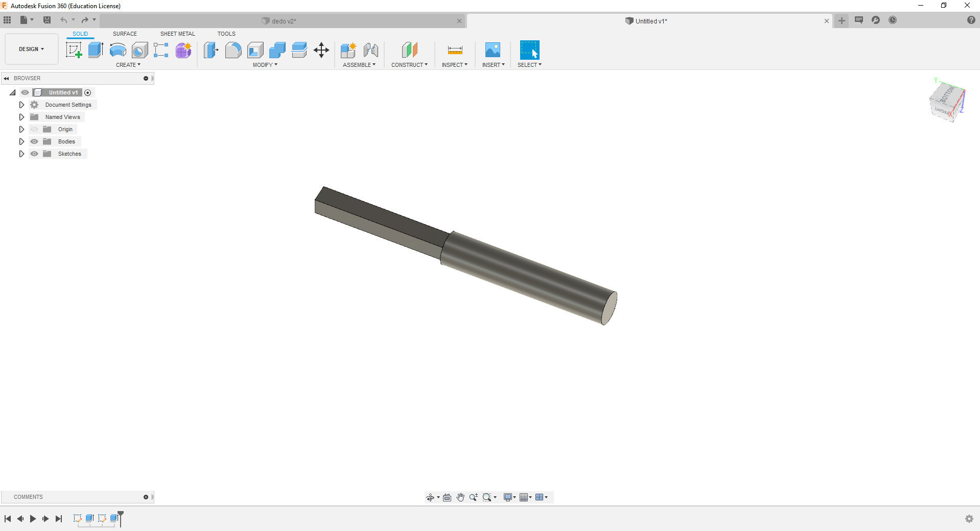This screenshot has width=980, height=531.
Task: Expand the Origin node
Action: tap(21, 129)
